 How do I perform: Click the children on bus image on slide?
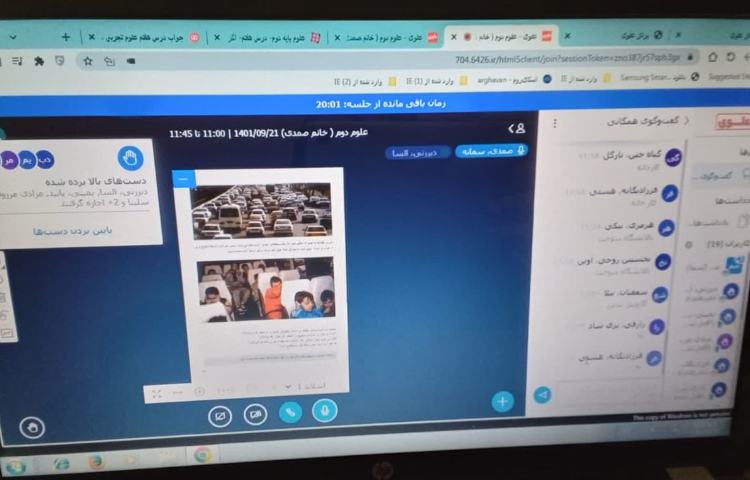pos(265,289)
